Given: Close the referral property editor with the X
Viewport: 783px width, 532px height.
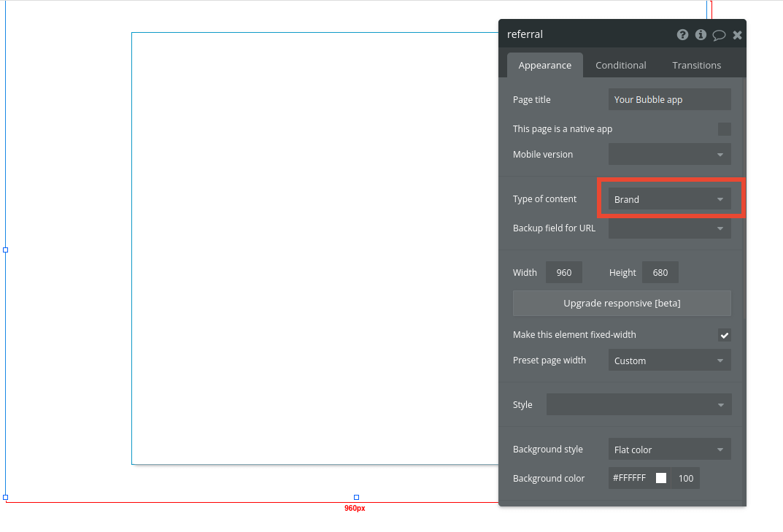Looking at the screenshot, I should pos(737,34).
